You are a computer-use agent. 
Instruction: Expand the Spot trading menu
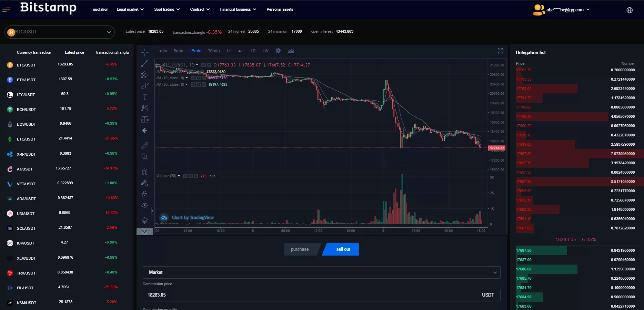167,9
